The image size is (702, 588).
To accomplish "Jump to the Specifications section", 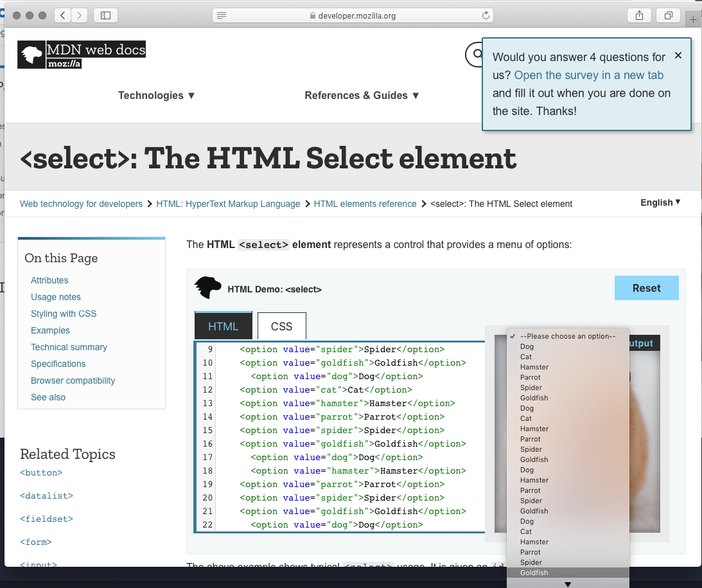I will (58, 364).
